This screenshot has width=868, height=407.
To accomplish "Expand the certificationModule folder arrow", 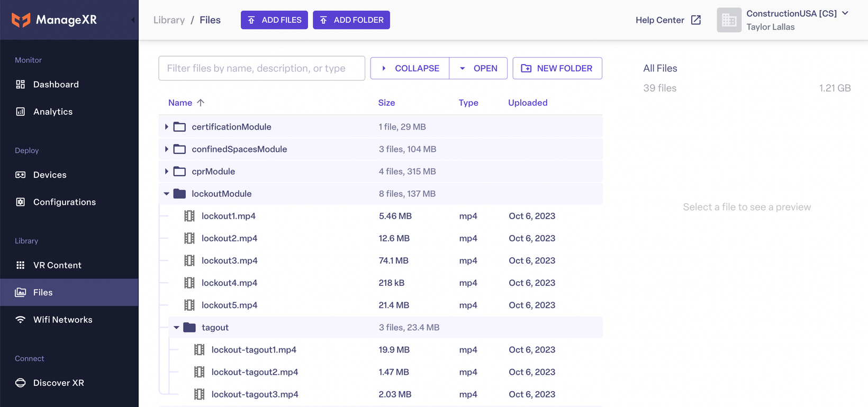I will [x=166, y=127].
